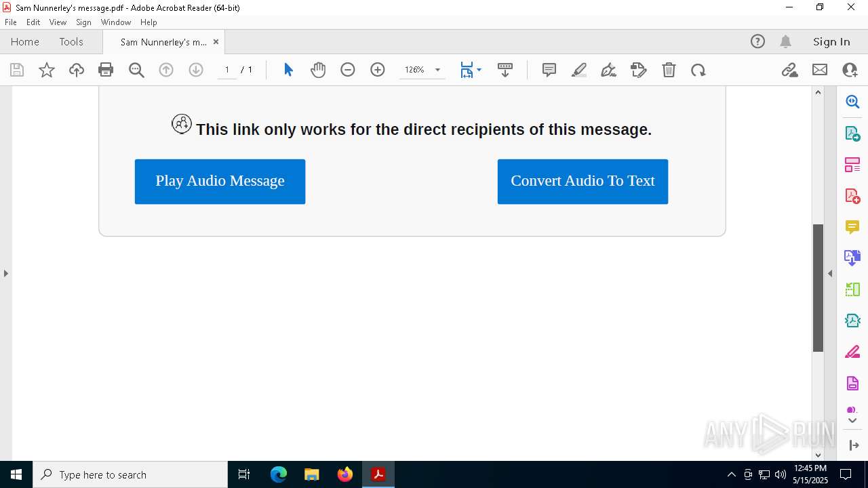The height and width of the screenshot is (488, 868).
Task: Click the Delete trash icon
Action: pos(669,70)
